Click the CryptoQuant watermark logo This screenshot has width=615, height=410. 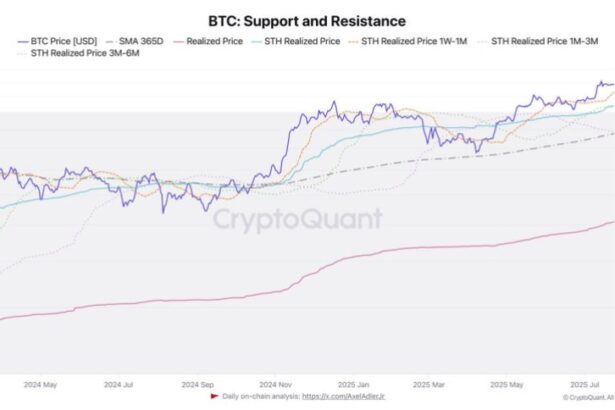299,219
